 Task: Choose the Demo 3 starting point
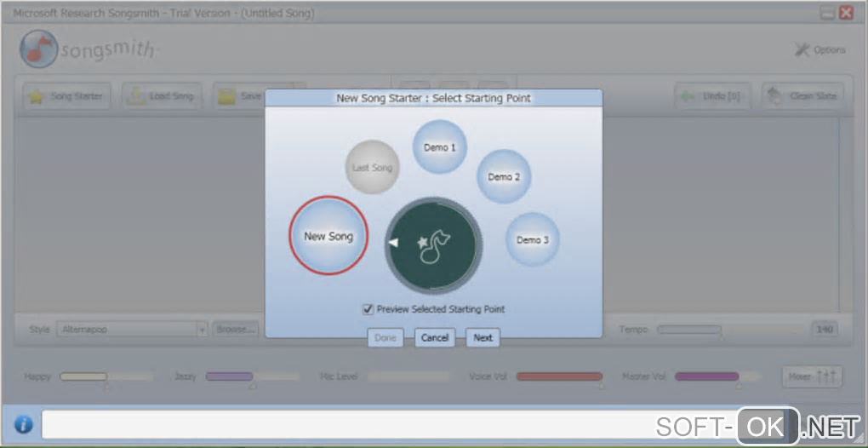click(533, 240)
